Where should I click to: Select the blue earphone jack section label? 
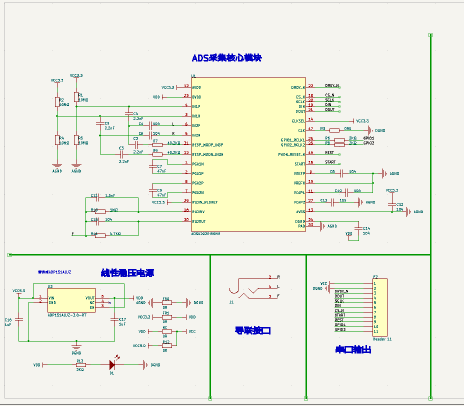253,331
